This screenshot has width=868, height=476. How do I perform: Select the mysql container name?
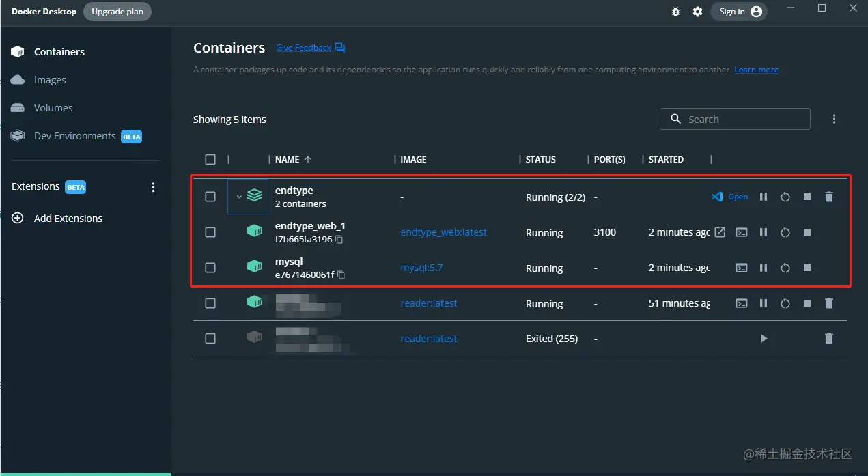(x=289, y=262)
